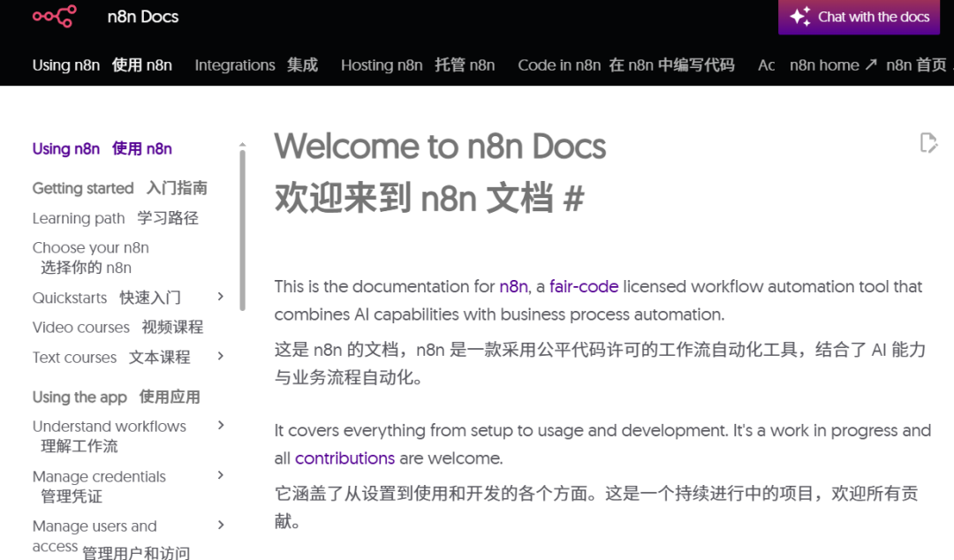Expand the Quickstarts chevron

coord(221,297)
